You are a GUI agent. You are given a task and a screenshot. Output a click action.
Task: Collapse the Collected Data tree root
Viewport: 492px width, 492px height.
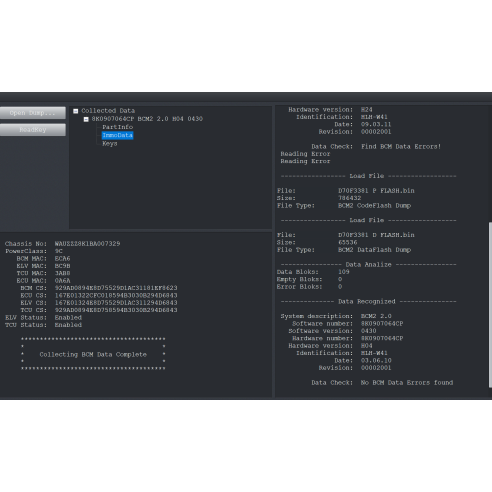(76, 111)
